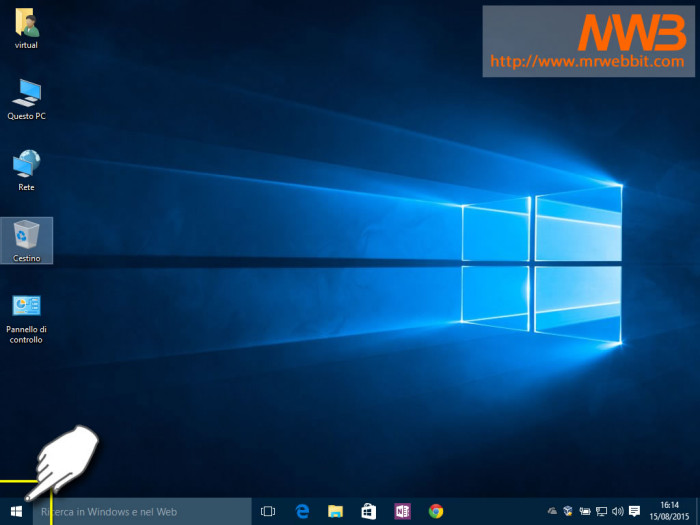The image size is (700, 525).
Task: Click the Show desktop sliver at taskbar end
Action: click(x=697, y=512)
